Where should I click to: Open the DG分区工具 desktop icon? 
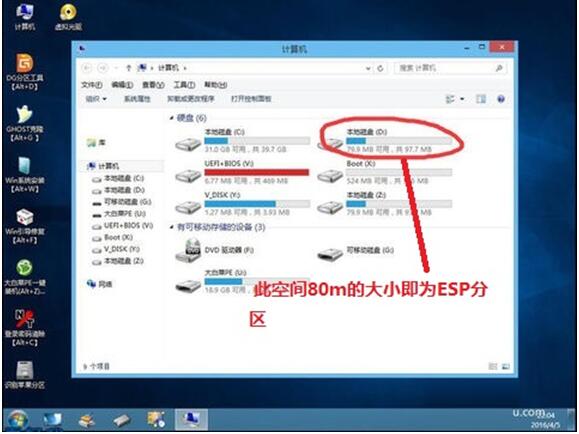(x=24, y=71)
